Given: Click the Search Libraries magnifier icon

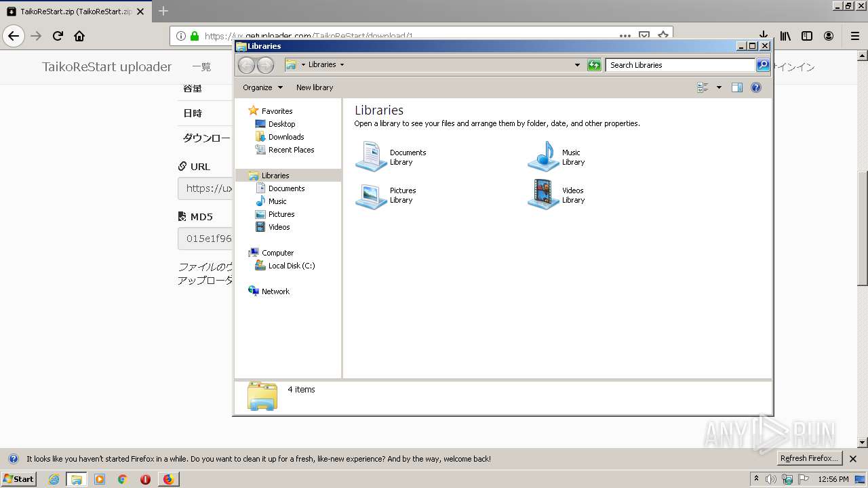Looking at the screenshot, I should 763,65.
